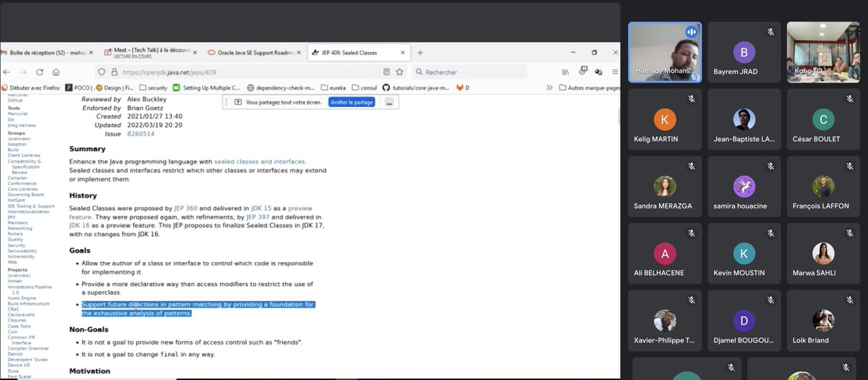Click the muted mic icon on Loïk Briand tile
Viewport: 868px width, 380px height.
[x=851, y=300]
